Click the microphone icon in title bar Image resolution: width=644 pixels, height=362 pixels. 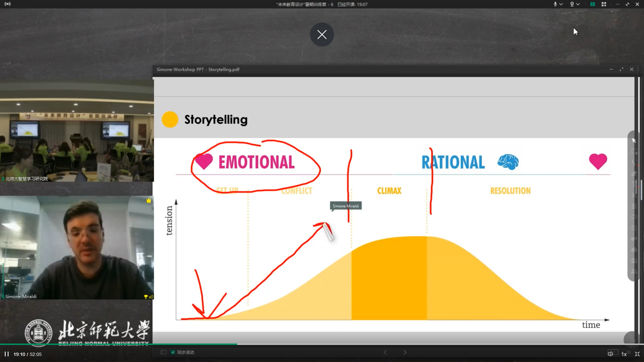point(555,4)
